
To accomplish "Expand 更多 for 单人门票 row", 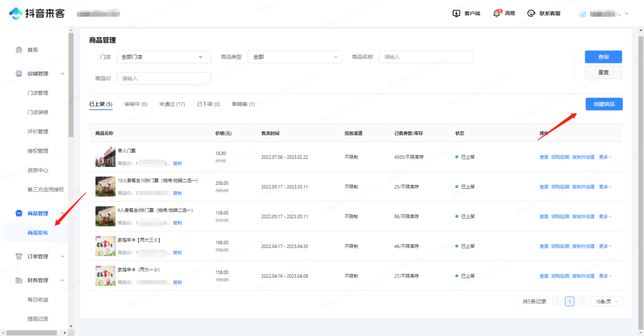I will 605,157.
